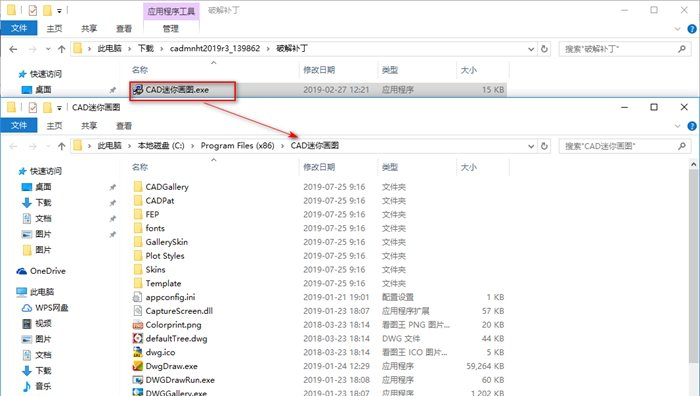Select the dwg.ico file icon

coord(138,353)
